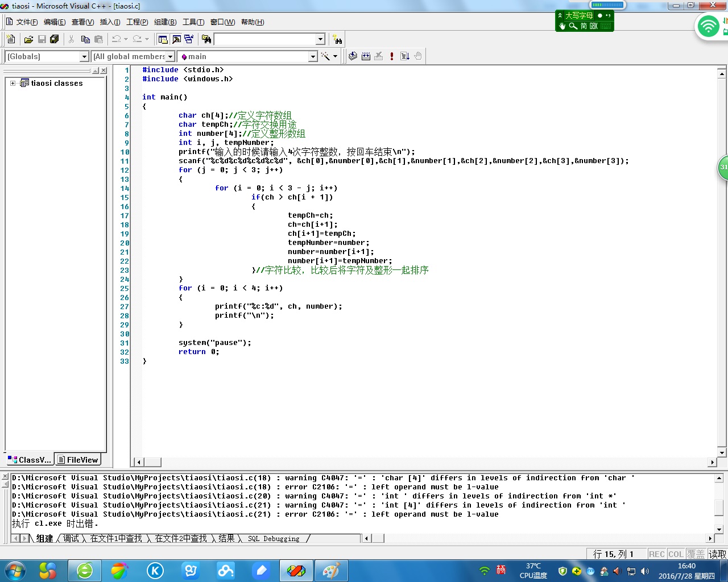728x582 pixels.
Task: Open the 帮助(H) menu
Action: pyautogui.click(x=253, y=22)
